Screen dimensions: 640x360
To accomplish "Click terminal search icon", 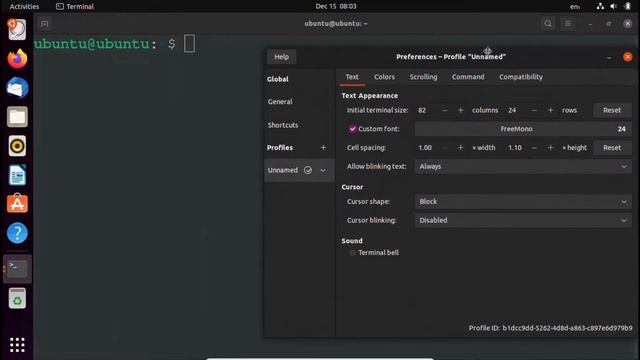I will coord(548,24).
